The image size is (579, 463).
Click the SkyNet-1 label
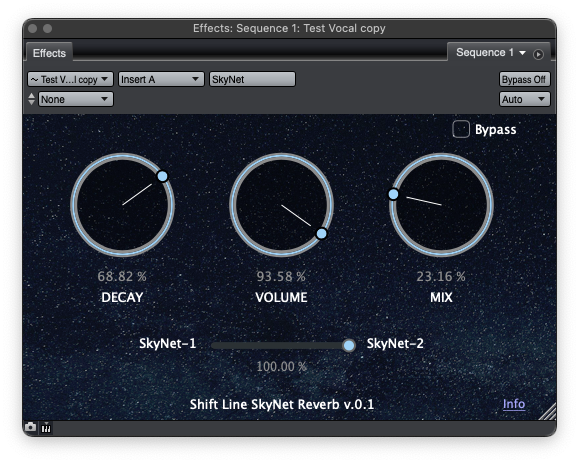[167, 344]
